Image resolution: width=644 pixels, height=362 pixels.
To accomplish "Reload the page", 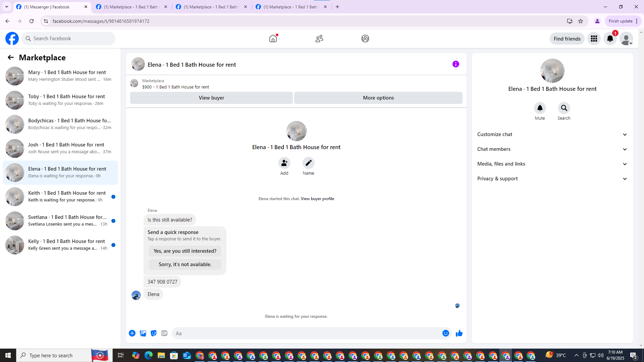I will click(x=32, y=21).
